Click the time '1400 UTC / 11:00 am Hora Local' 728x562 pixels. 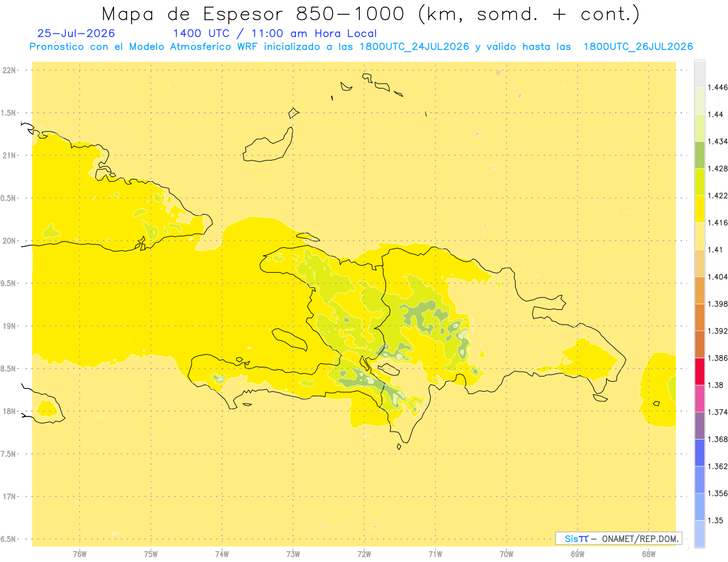[275, 34]
